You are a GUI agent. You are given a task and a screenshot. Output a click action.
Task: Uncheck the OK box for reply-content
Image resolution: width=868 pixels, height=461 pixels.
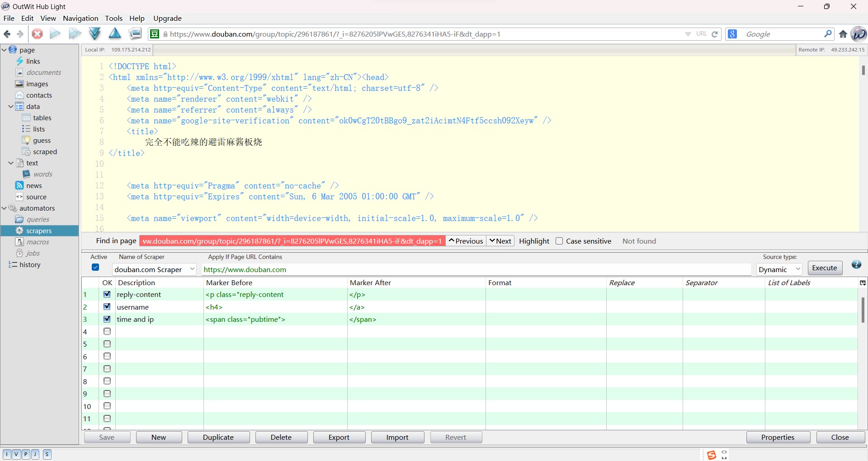(107, 294)
